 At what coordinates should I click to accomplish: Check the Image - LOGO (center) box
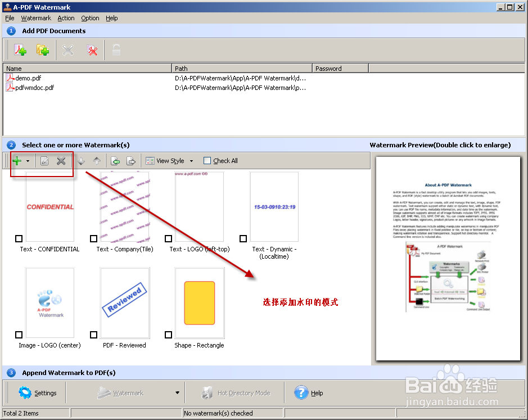click(19, 335)
